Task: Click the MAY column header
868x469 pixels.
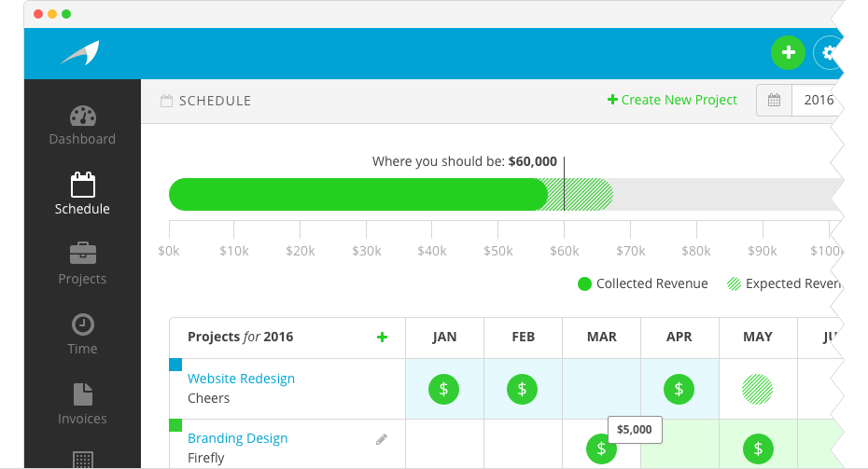Action: [758, 338]
